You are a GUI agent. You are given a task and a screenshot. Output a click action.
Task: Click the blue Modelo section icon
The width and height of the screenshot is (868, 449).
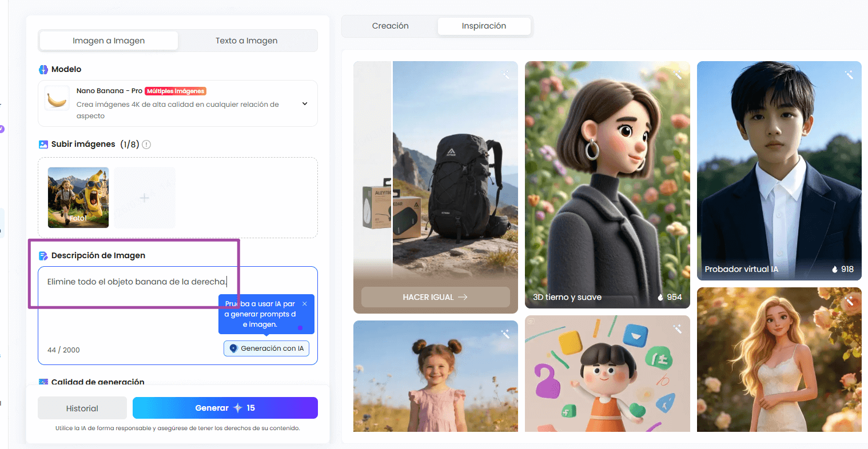(x=45, y=69)
